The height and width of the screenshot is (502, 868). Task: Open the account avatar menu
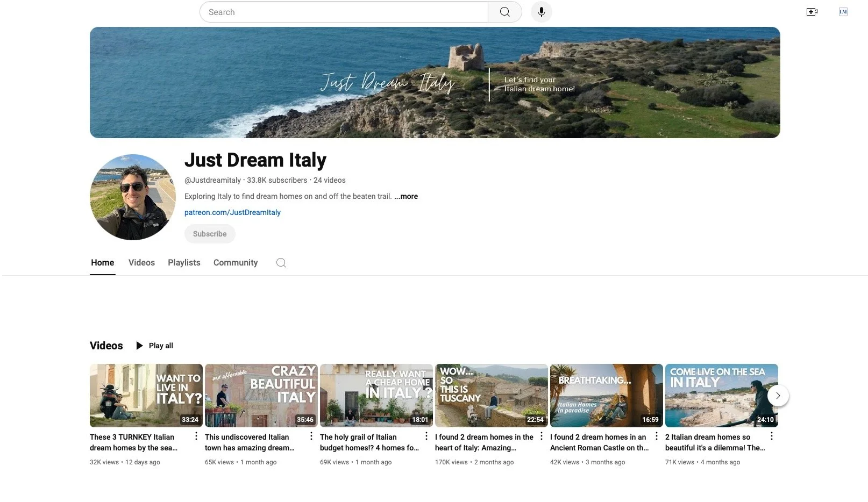[x=843, y=12]
